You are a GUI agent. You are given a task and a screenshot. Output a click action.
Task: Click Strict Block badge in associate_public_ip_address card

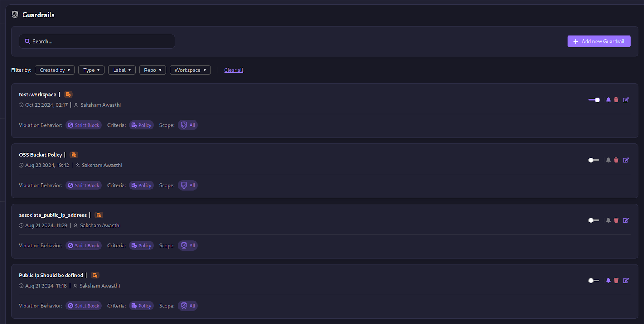tap(84, 245)
